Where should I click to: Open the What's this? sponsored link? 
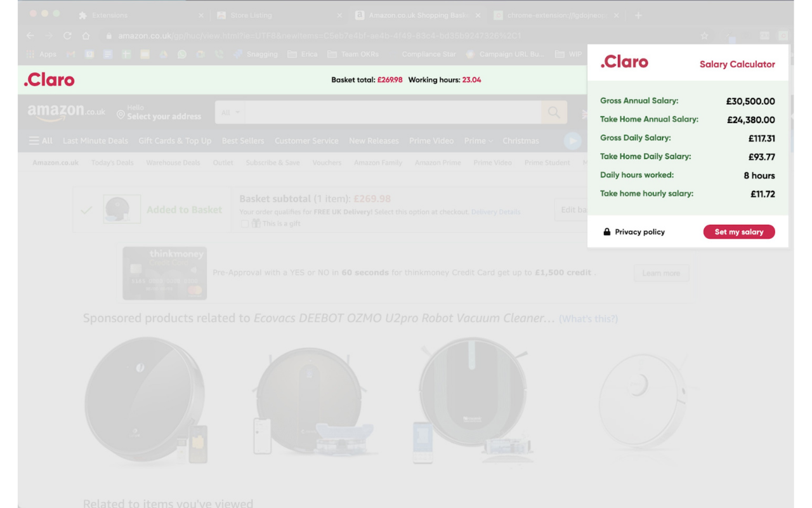(x=588, y=319)
